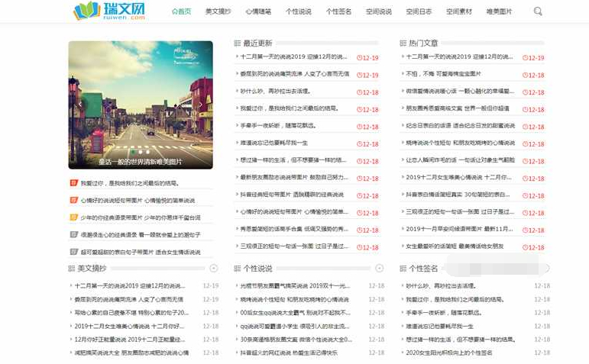Open 美文摘抄 in the top navigation

(x=218, y=11)
